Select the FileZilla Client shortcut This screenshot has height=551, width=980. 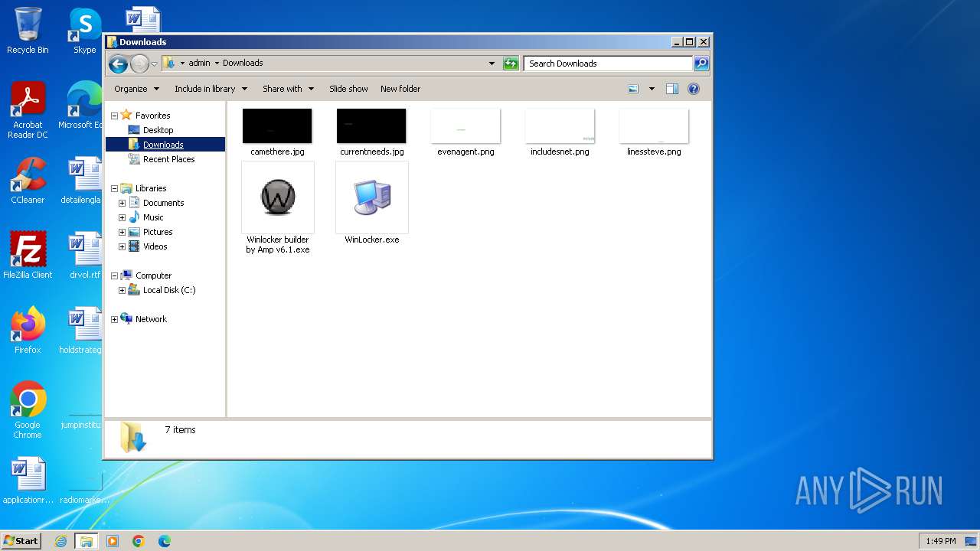[x=28, y=256]
